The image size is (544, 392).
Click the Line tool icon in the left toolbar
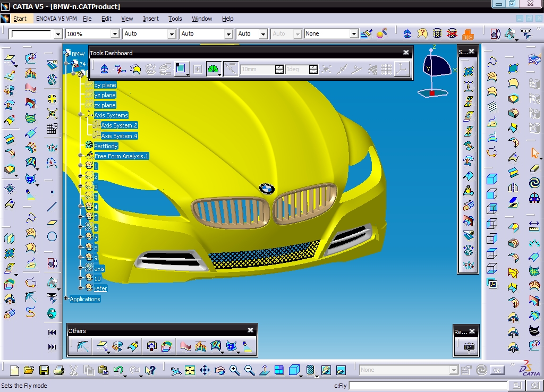click(x=52, y=207)
